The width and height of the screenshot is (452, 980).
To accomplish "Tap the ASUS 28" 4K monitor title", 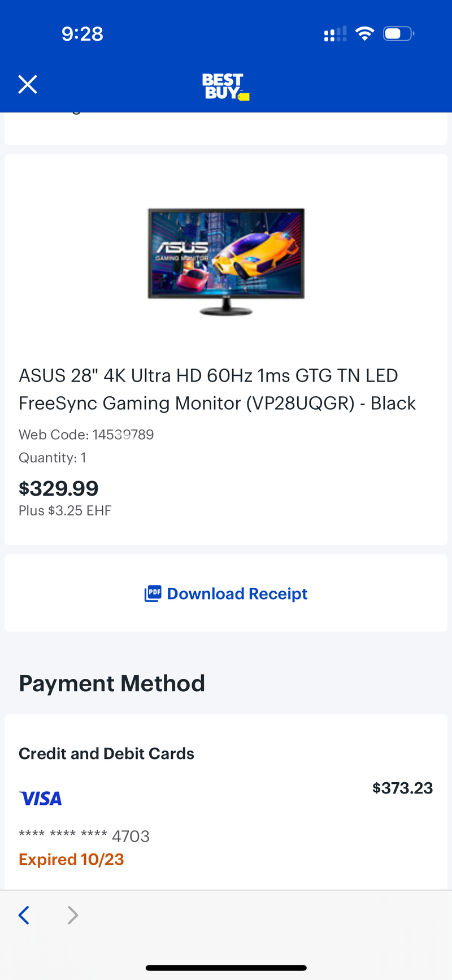I will 217,389.
